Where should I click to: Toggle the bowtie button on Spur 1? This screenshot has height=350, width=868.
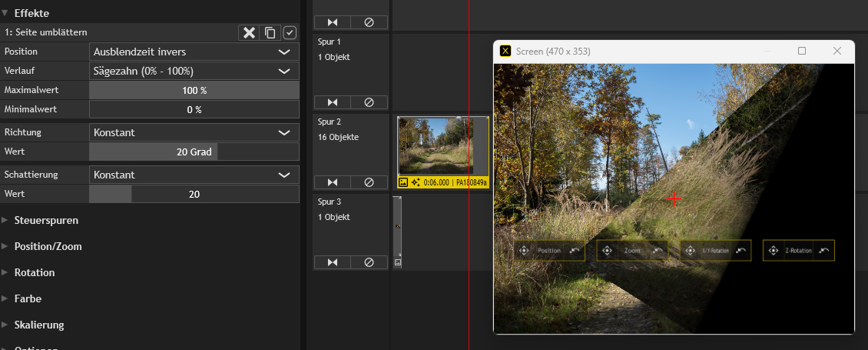tap(332, 102)
